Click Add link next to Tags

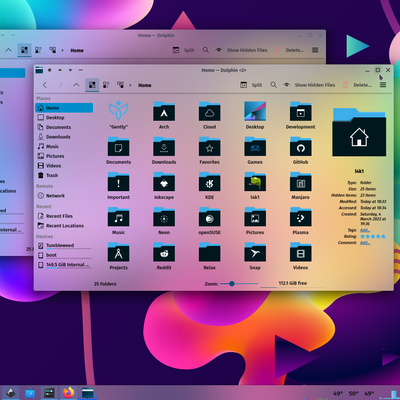point(365,230)
